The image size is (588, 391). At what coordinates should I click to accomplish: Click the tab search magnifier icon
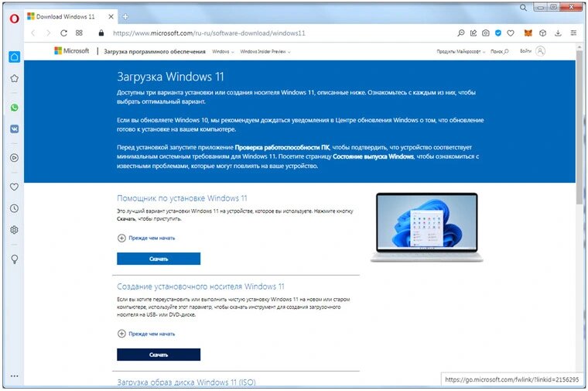point(523,8)
